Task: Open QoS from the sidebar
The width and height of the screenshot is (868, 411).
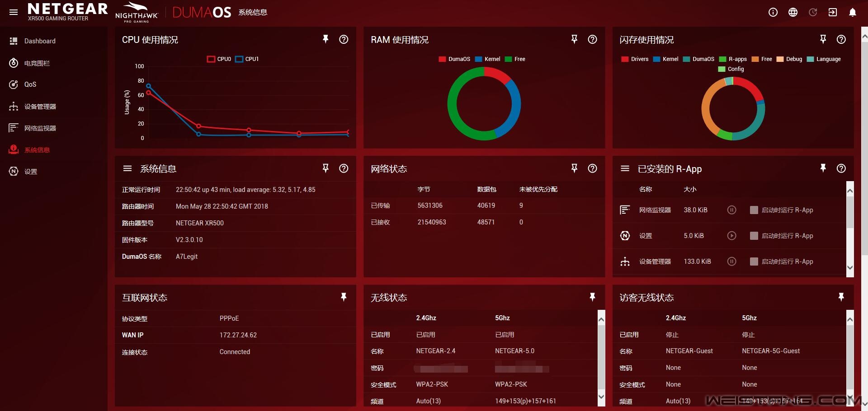Action: (x=30, y=84)
